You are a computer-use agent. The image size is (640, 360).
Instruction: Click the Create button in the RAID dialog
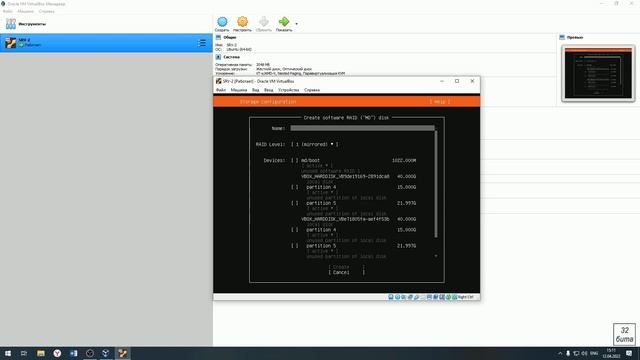[x=347, y=267]
